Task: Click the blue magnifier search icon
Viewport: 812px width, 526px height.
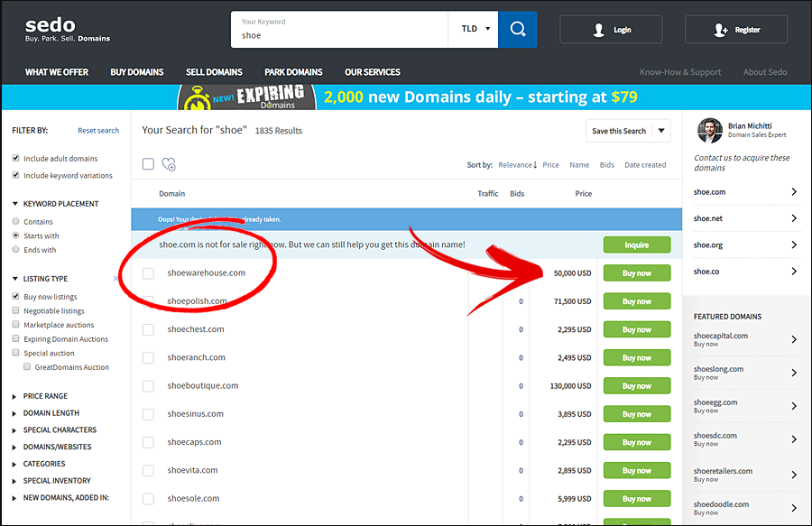Action: (x=517, y=30)
